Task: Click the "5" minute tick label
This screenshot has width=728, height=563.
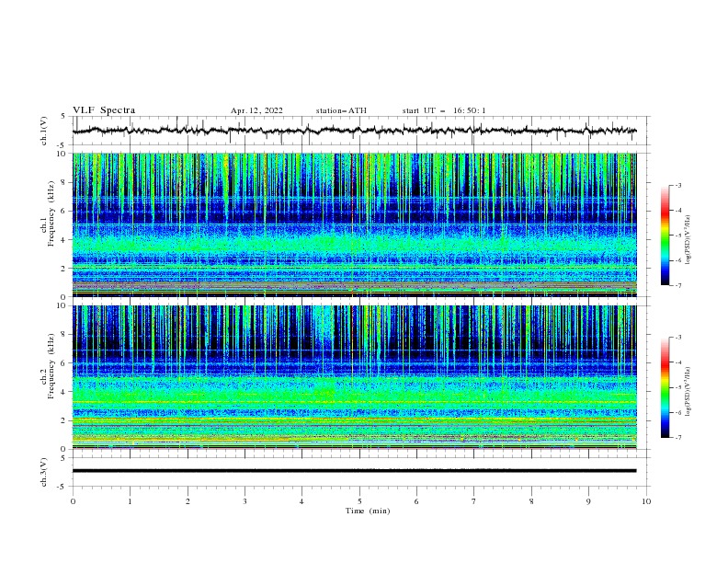Action: tap(359, 501)
